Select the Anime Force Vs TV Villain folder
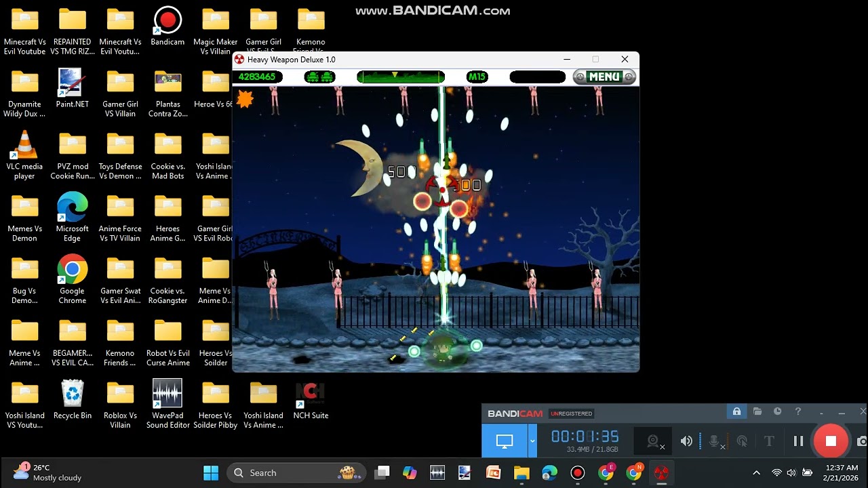Image resolution: width=868 pixels, height=488 pixels. [120, 218]
